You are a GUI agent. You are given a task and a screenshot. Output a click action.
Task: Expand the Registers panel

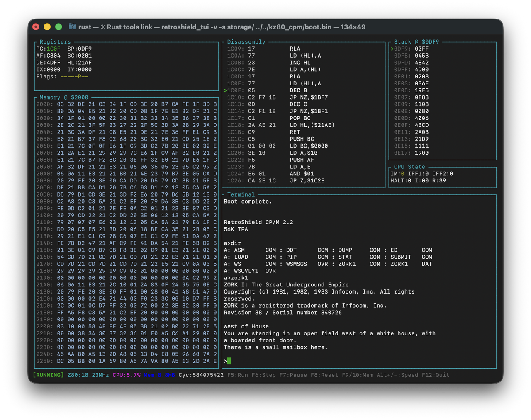(54, 41)
